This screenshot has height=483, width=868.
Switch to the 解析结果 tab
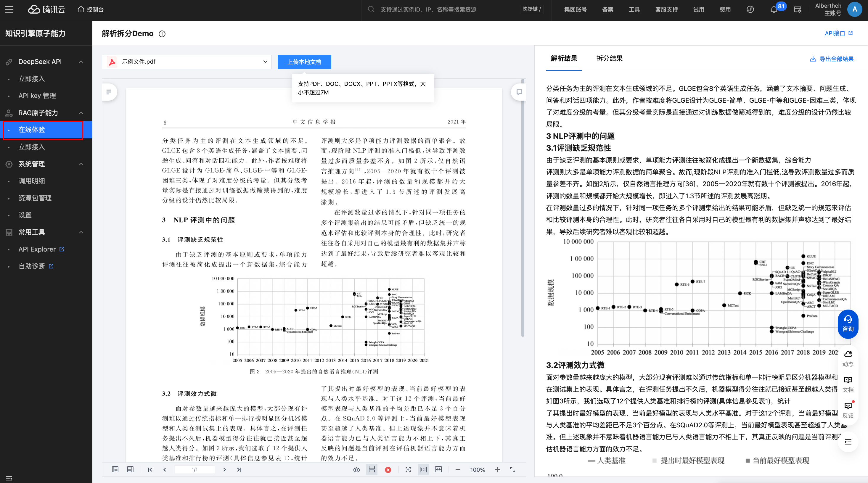point(564,59)
